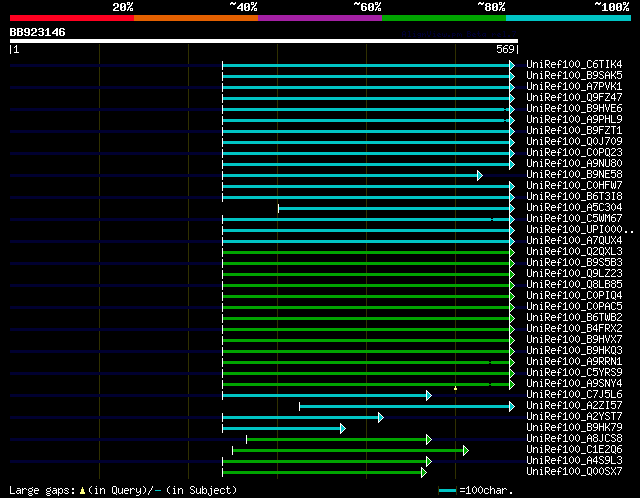640x498 pixels.
Task: Click the UniRef100_C6TIK4 hit label
Action: coord(574,64)
